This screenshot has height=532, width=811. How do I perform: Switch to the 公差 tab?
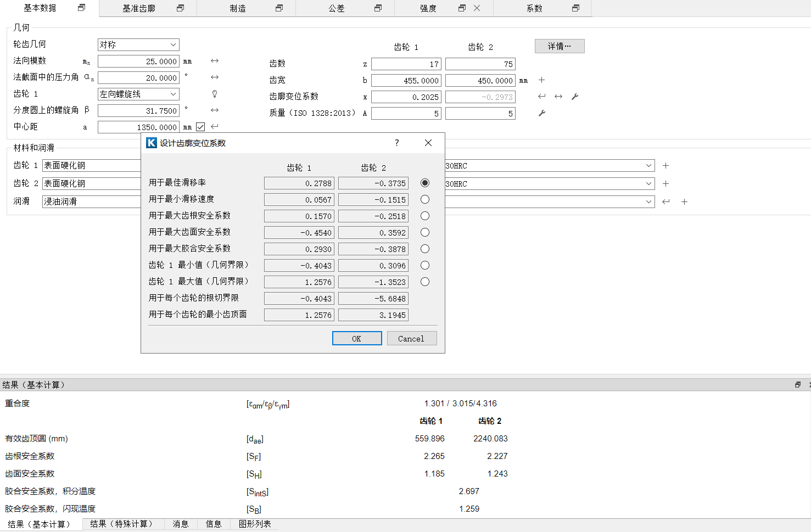[x=337, y=8]
